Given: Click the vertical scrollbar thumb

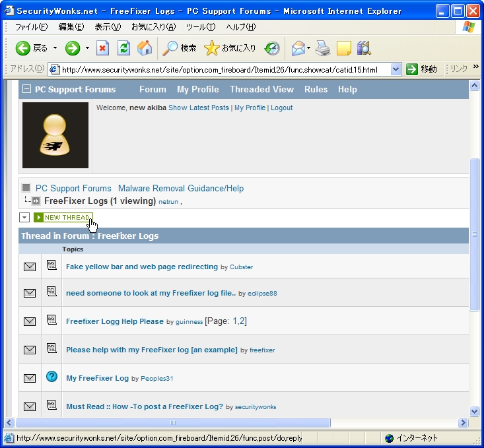Looking at the screenshot, I should click(474, 234).
